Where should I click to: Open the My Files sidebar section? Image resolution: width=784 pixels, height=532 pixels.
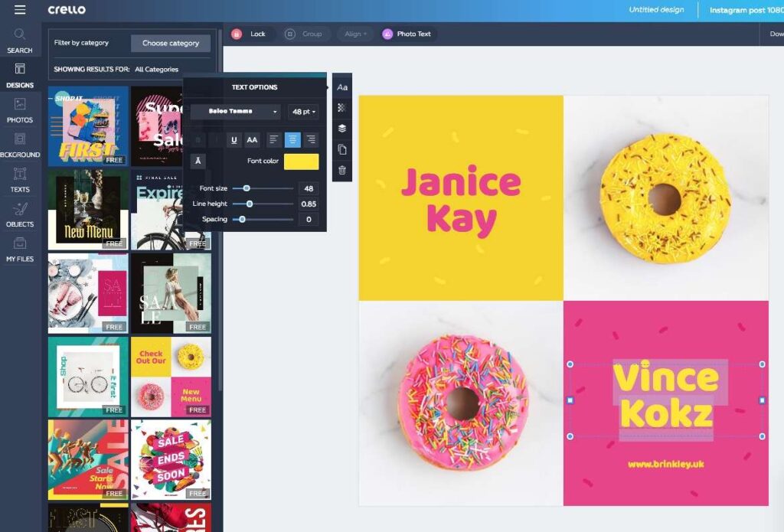(20, 250)
